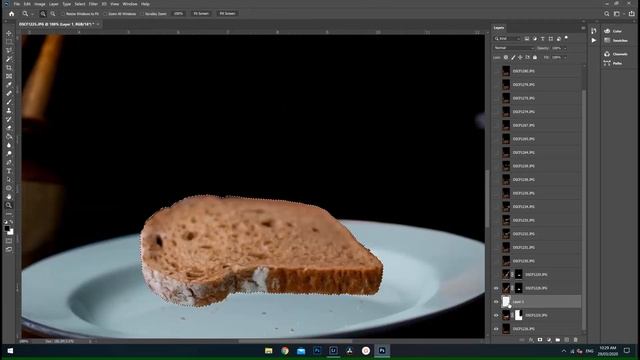Select the Move tool
Image resolution: width=640 pixels, height=360 pixels.
tap(9, 33)
